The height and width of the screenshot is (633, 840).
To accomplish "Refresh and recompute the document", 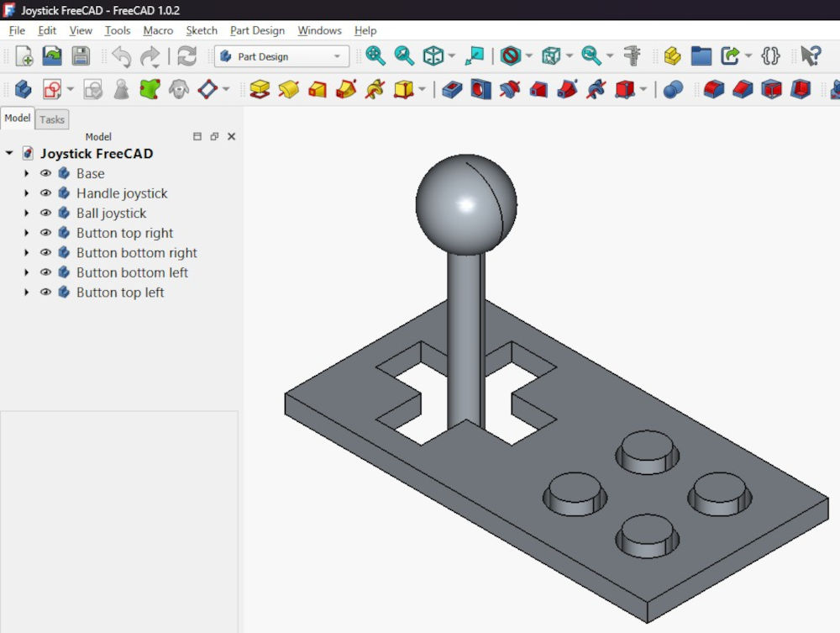I will point(187,56).
